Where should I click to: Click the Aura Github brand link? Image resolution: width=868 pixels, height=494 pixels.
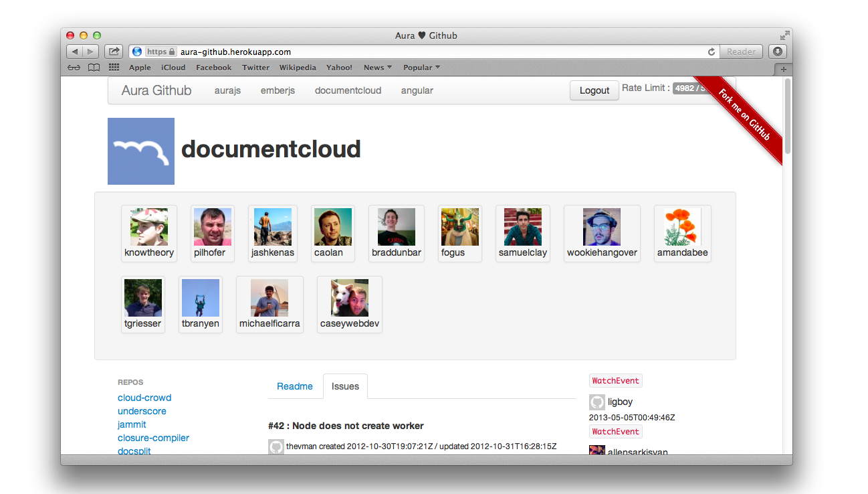[156, 90]
